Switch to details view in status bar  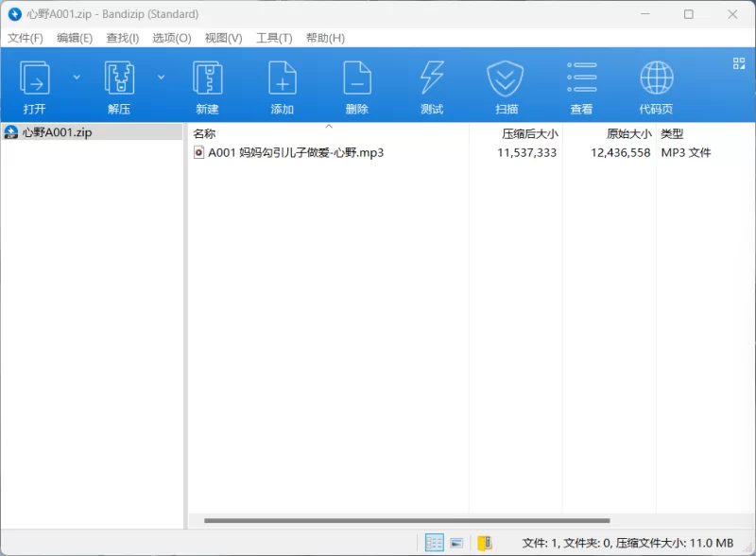(x=434, y=543)
